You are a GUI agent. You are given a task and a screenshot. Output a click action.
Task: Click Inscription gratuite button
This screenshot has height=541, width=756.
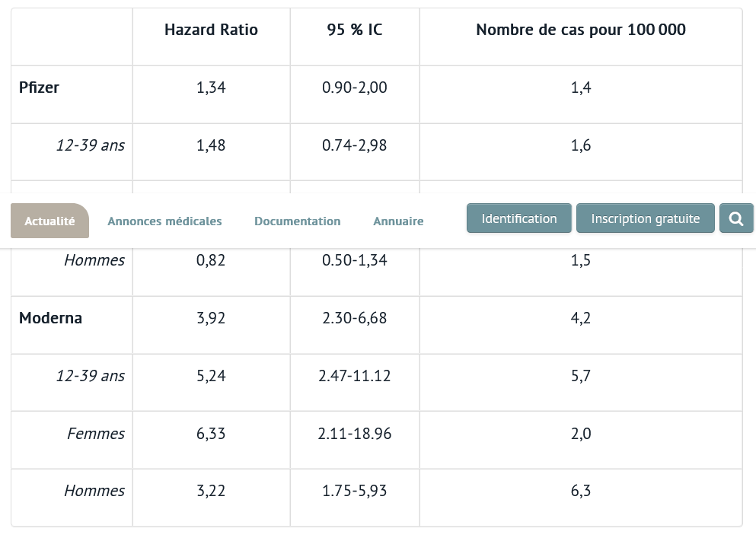(x=645, y=219)
